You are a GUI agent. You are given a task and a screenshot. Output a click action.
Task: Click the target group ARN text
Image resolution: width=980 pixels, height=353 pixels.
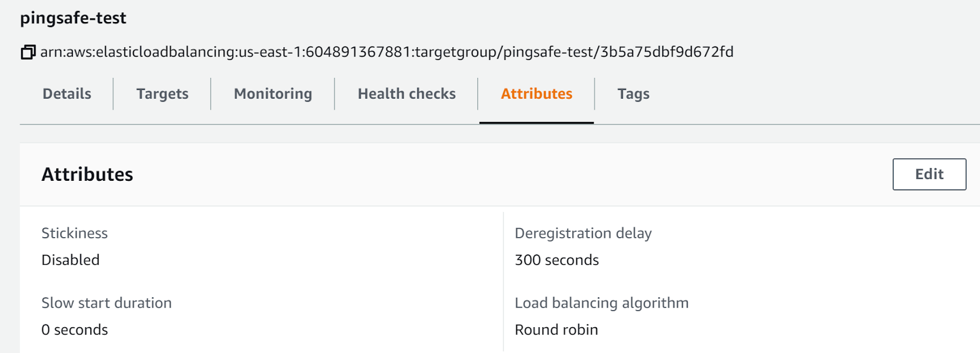pyautogui.click(x=386, y=52)
